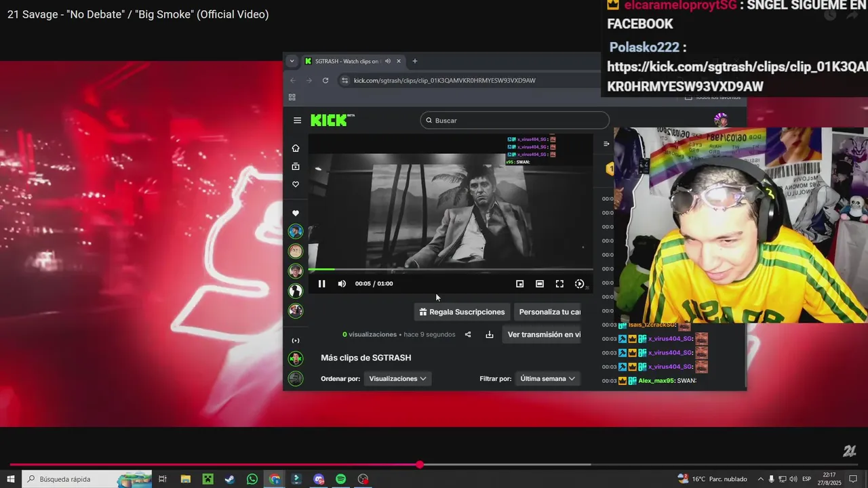The width and height of the screenshot is (868, 488).
Task: Expand the browser tab search dropdown
Action: 292,61
